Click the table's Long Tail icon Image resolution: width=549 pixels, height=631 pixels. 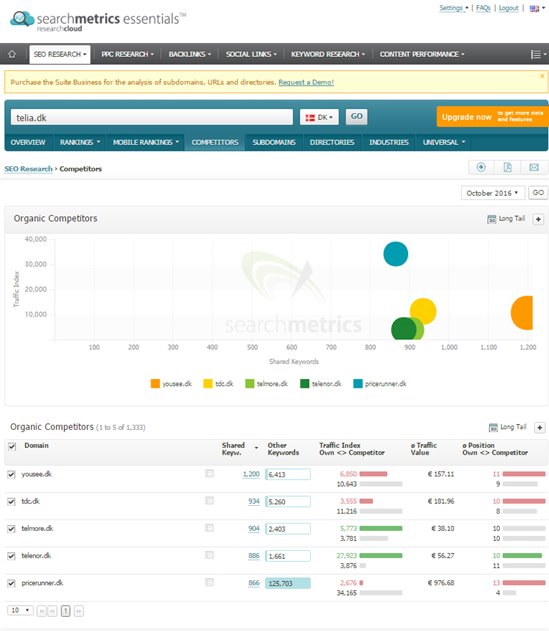coord(493,427)
